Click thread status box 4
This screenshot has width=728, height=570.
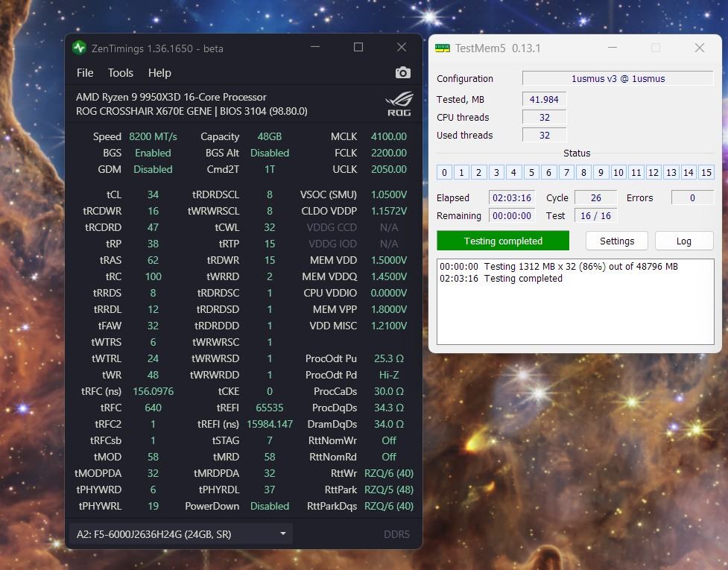click(513, 173)
